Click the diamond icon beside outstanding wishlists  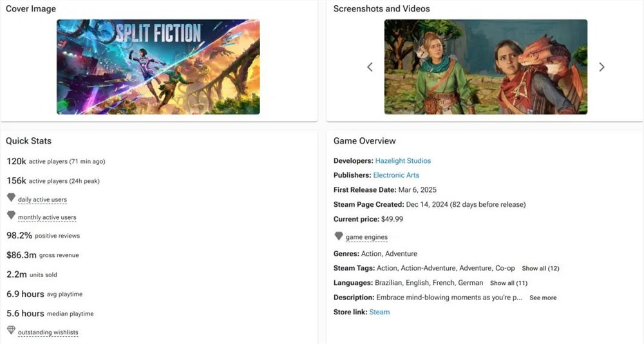pos(11,330)
